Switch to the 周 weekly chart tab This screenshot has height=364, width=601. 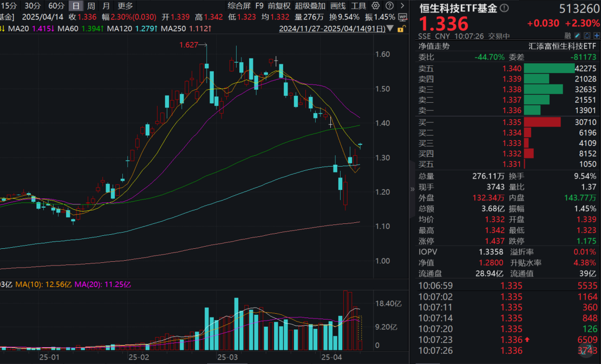pyautogui.click(x=91, y=5)
